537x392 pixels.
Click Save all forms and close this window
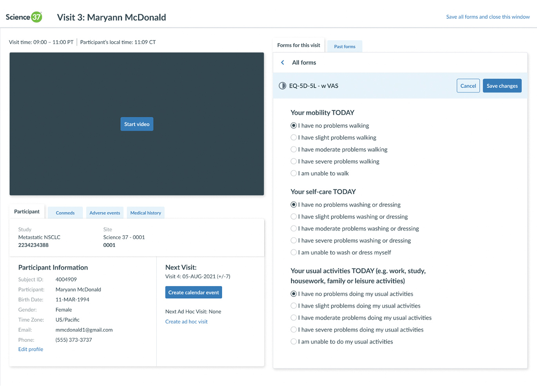(488, 17)
